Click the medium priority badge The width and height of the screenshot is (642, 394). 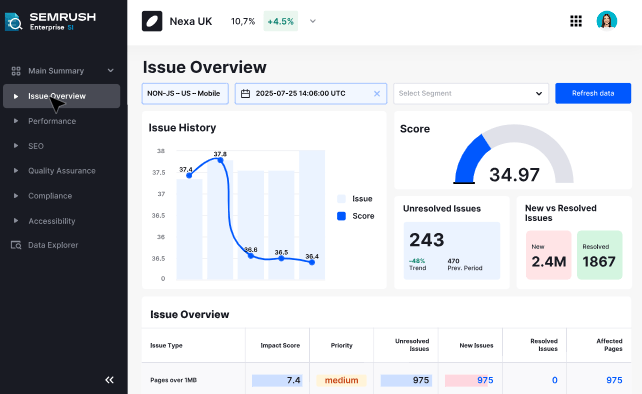341,380
